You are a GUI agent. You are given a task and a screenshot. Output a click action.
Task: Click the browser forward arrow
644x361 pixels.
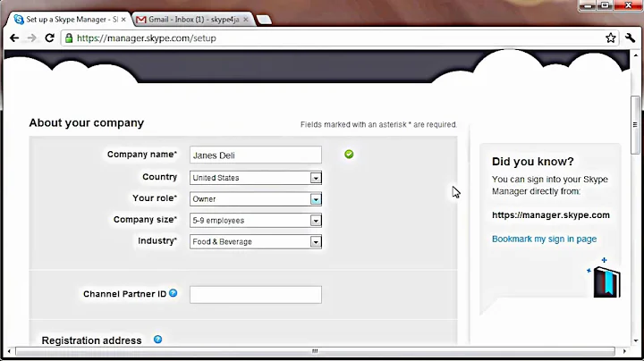pos(31,38)
